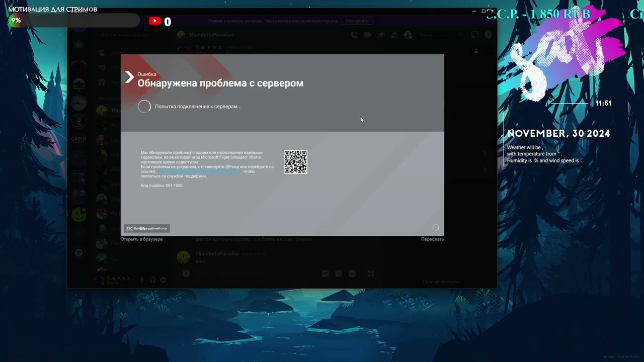The height and width of the screenshot is (362, 644).
Task: Open pinned messages in Discord header
Action: click(381, 35)
